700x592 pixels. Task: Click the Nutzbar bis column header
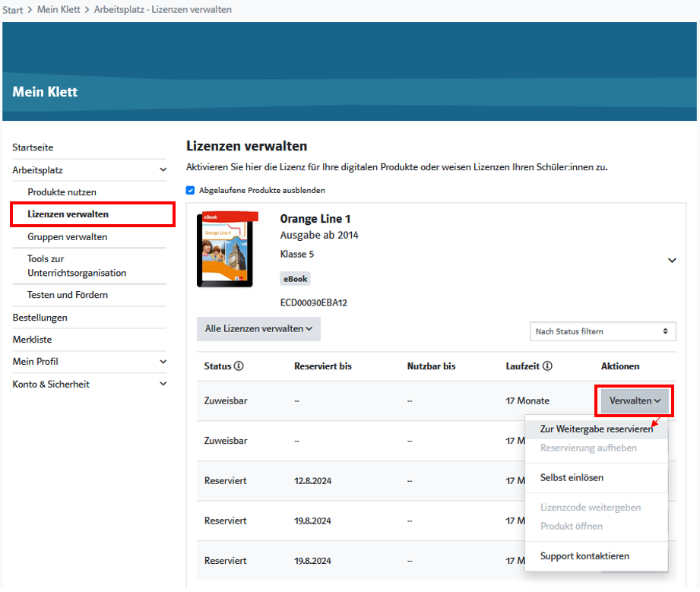431,366
